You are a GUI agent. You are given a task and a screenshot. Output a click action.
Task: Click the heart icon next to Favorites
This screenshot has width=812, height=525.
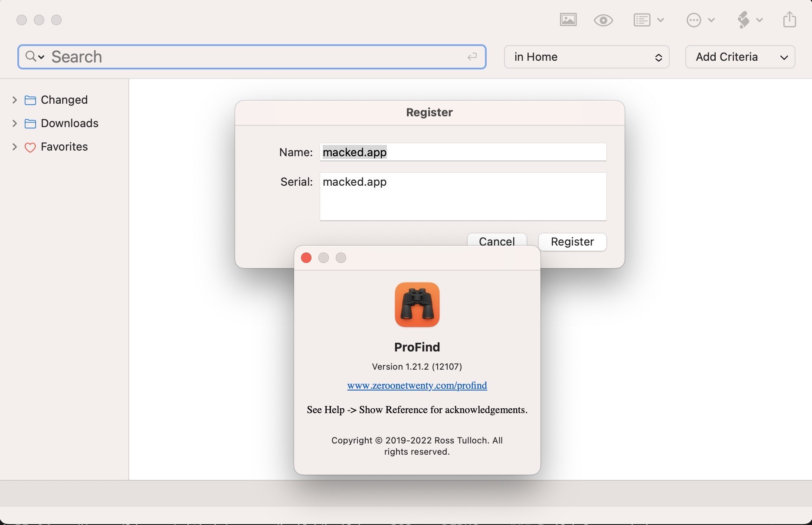[x=30, y=148]
